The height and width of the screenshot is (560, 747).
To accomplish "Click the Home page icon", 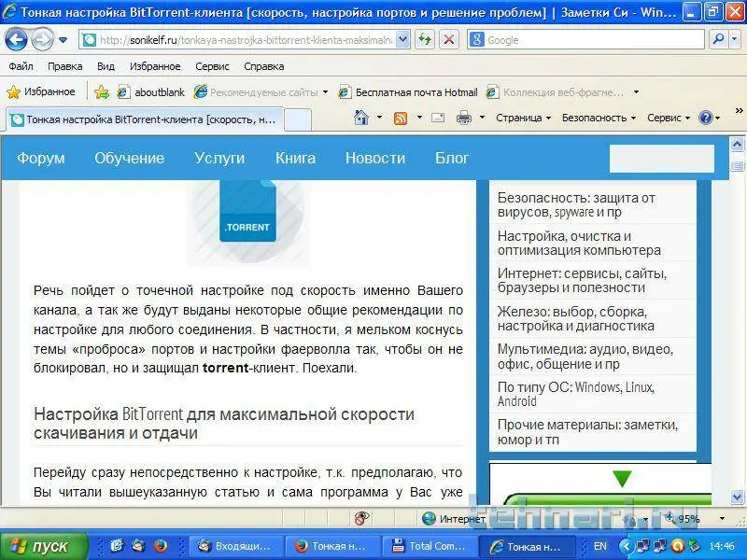I will coord(361,118).
